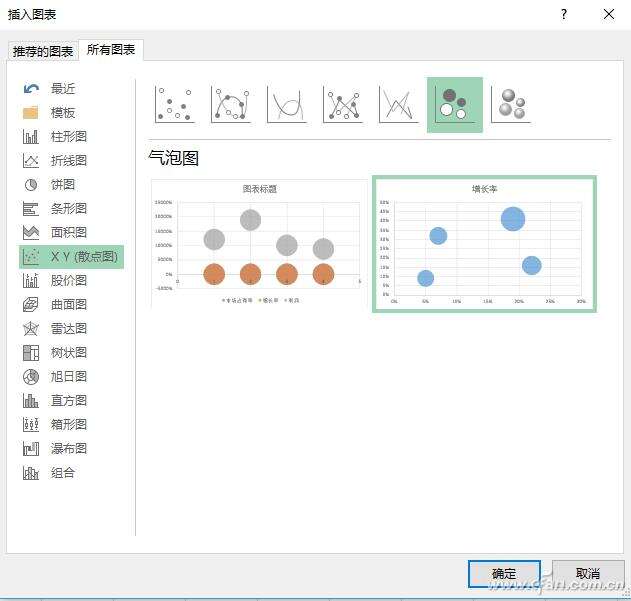The width and height of the screenshot is (631, 601).
Task: Choose the Column chart (柱形图) icon
Action: pyautogui.click(x=31, y=136)
